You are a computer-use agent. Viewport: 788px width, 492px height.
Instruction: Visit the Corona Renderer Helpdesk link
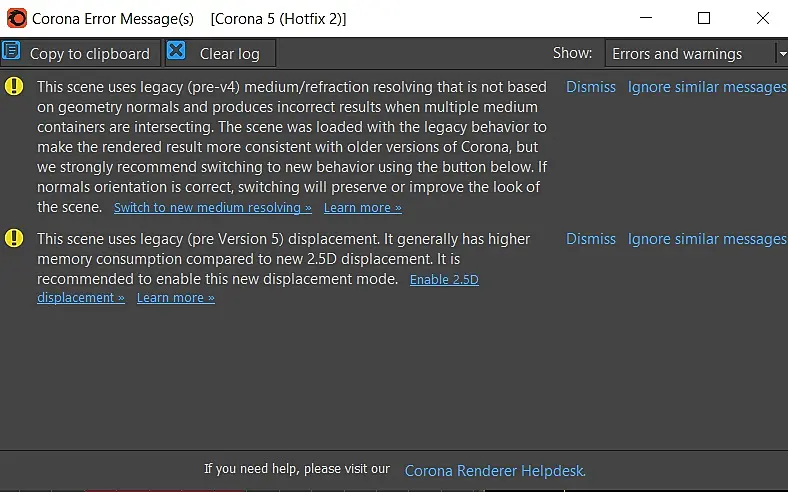pyautogui.click(x=495, y=470)
